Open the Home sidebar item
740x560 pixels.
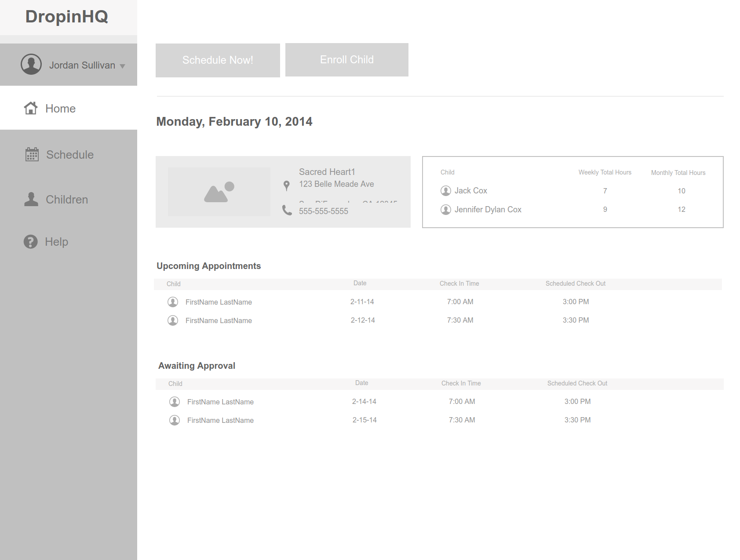[x=69, y=108]
